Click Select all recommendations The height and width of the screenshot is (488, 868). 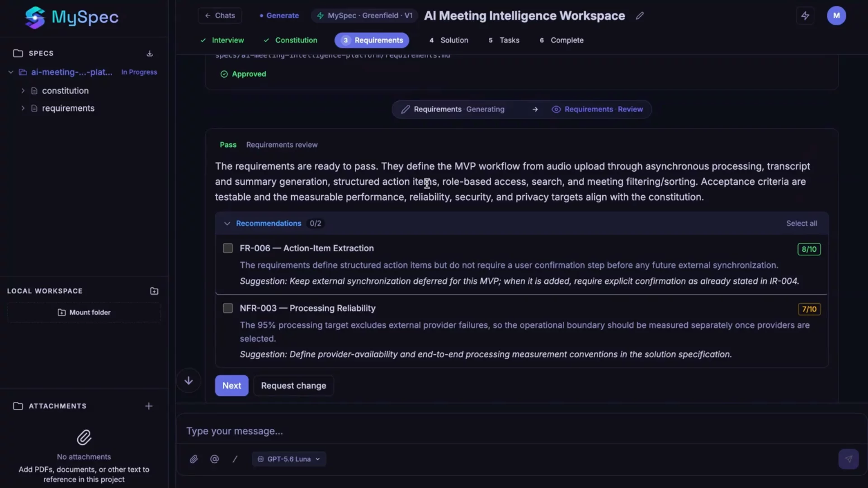point(802,223)
